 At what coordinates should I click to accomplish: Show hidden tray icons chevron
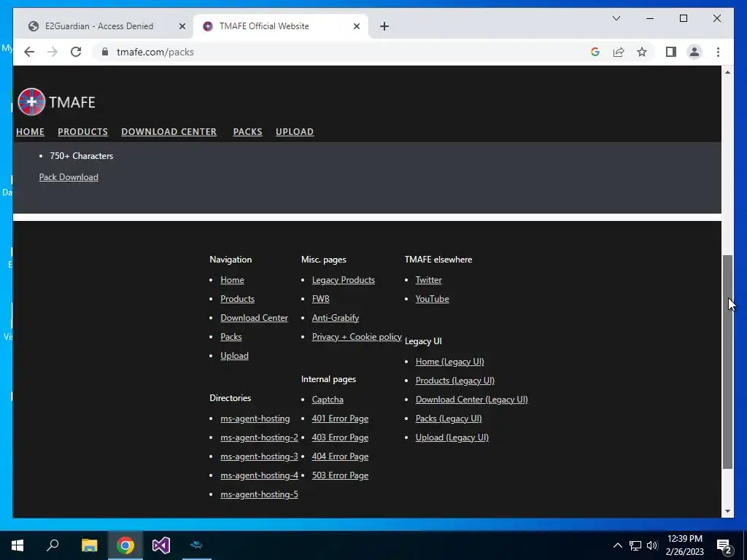coord(617,545)
